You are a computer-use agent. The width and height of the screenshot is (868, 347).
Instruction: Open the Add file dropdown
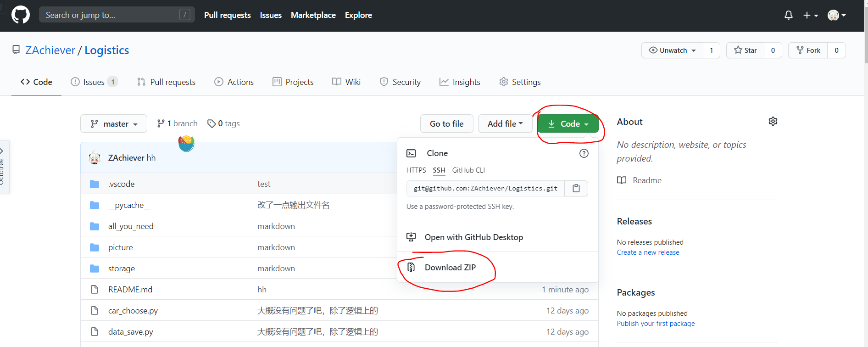505,123
